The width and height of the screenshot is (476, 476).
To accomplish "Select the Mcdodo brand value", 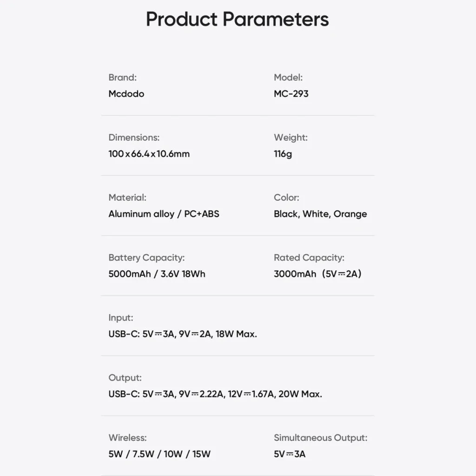I will (126, 93).
